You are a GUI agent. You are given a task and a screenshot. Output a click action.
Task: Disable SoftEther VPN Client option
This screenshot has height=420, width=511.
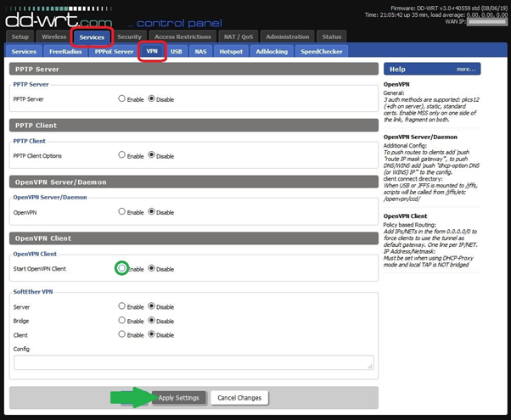coord(152,334)
